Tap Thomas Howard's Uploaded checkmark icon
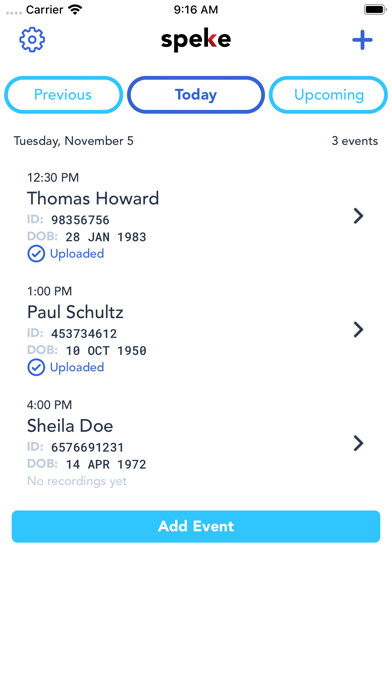This screenshot has height=696, width=392. [x=36, y=254]
